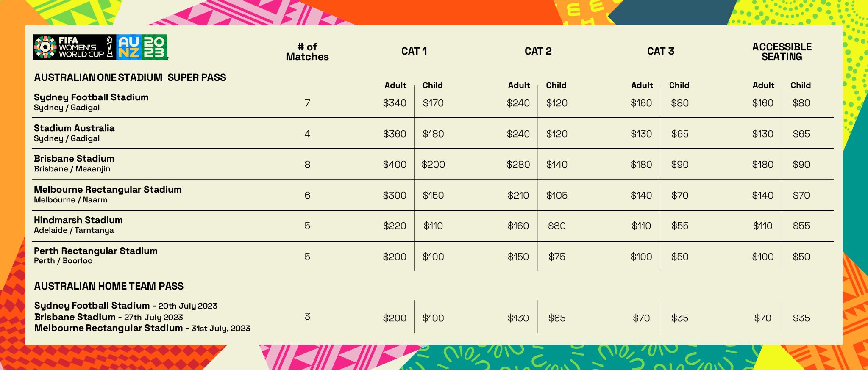Click the # of Matches header
The height and width of the screenshot is (370, 868).
coord(307,52)
